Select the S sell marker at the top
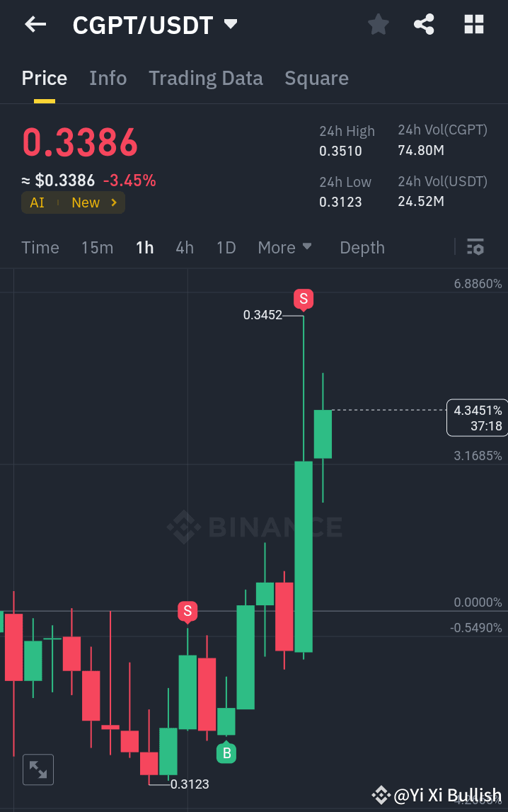This screenshot has width=508, height=812. point(303,299)
